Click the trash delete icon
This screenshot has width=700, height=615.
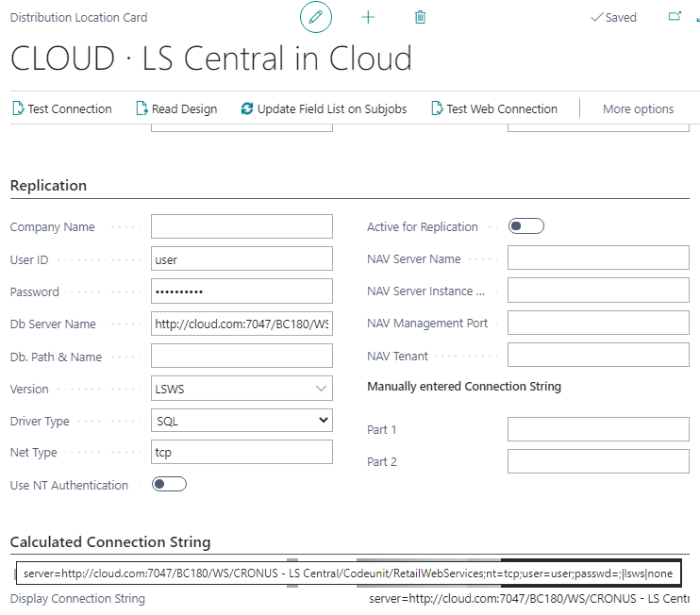pos(420,18)
